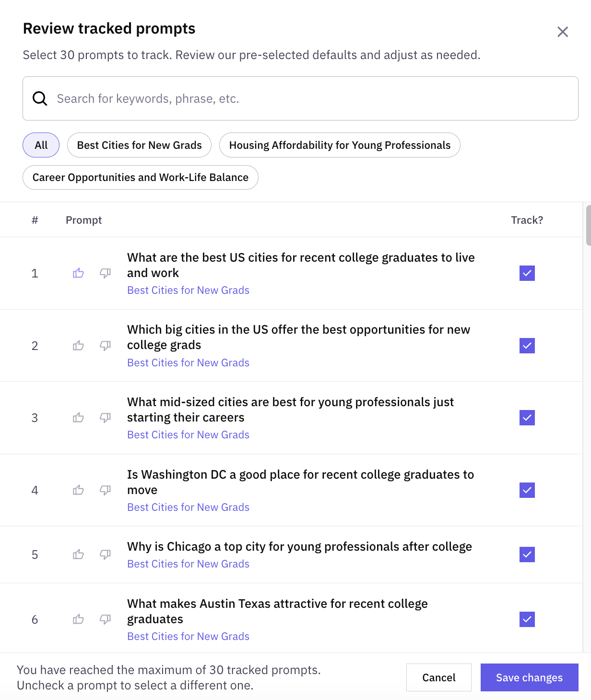The height and width of the screenshot is (700, 591).
Task: Thumbs down the prompt in row 1
Action: [x=105, y=273]
